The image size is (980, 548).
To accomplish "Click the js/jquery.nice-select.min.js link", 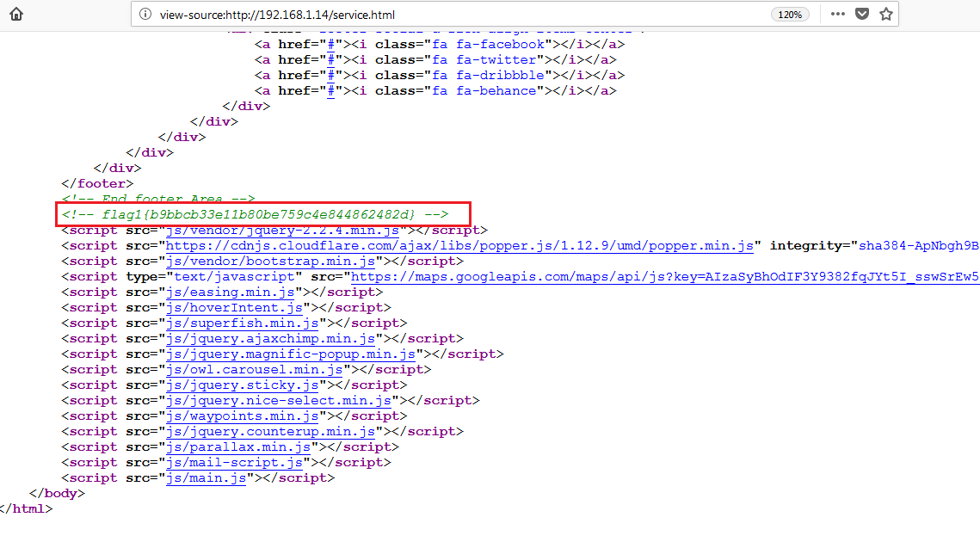I will [x=280, y=401].
